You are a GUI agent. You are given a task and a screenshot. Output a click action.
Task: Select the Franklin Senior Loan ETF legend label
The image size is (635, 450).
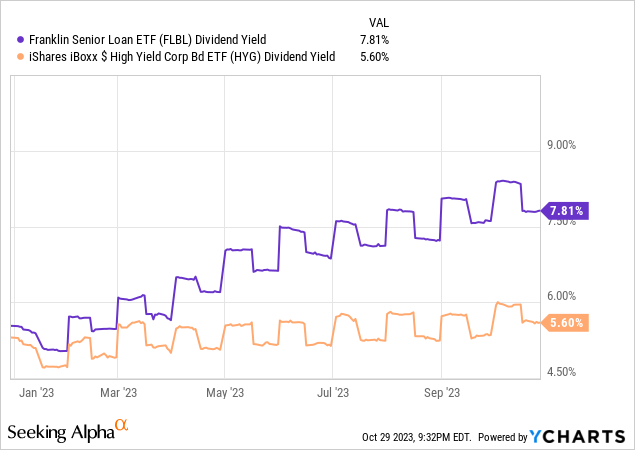click(x=148, y=40)
